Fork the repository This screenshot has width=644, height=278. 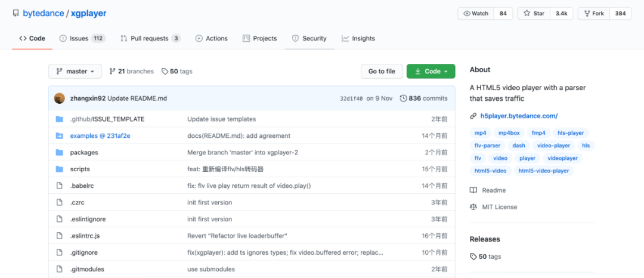pos(594,14)
